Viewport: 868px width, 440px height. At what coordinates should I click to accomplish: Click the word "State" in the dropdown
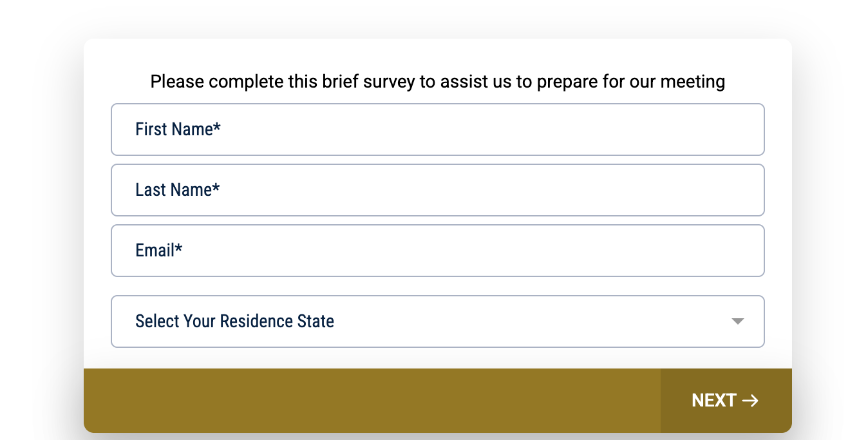point(316,321)
